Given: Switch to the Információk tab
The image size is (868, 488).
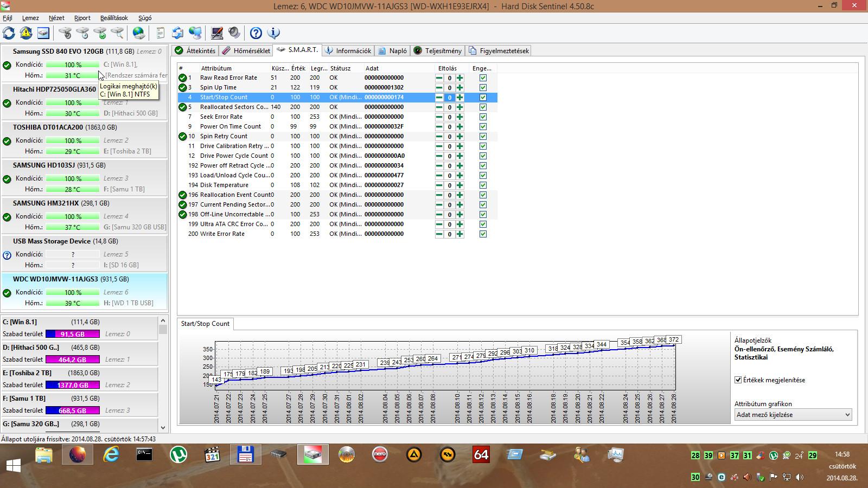Looking at the screenshot, I should 348,50.
